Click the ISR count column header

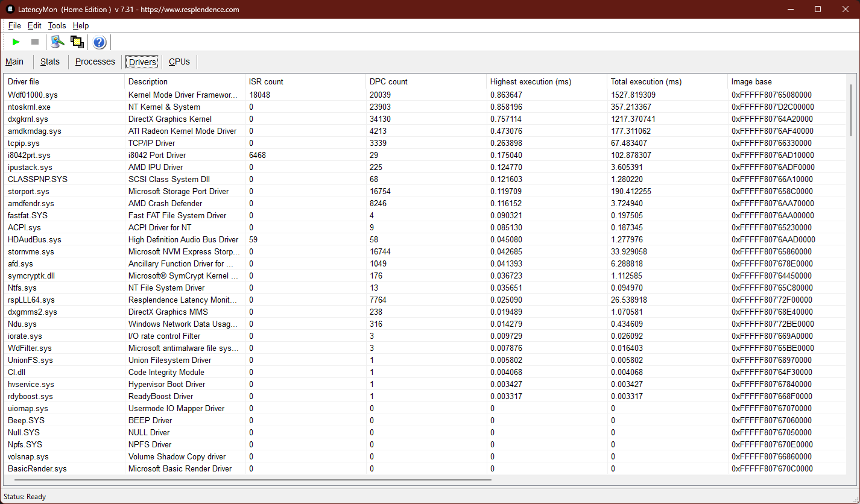click(266, 81)
